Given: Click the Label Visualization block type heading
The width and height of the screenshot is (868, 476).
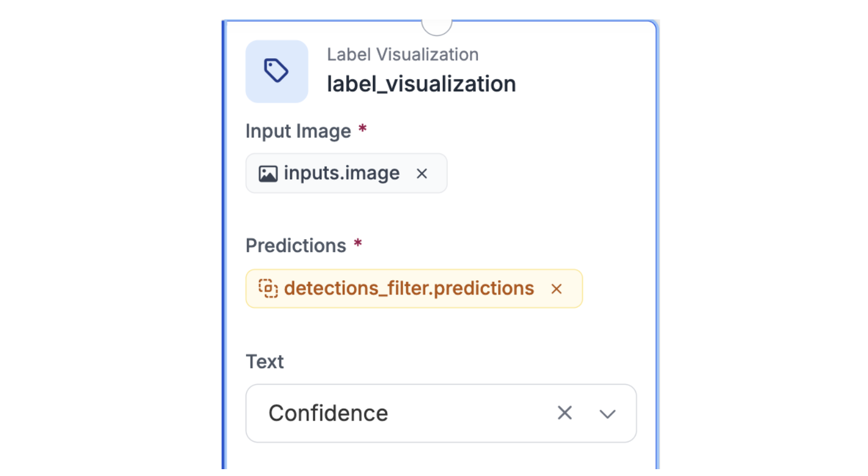Looking at the screenshot, I should point(403,55).
